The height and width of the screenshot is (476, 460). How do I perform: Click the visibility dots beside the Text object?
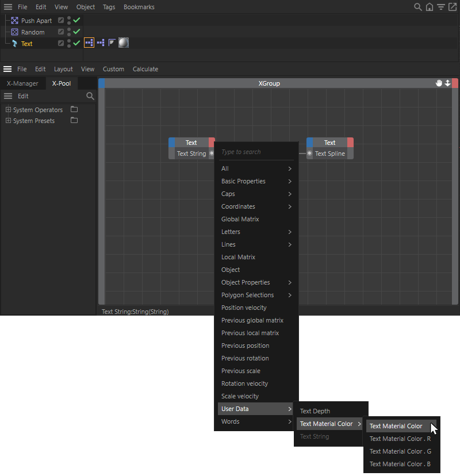[70, 43]
